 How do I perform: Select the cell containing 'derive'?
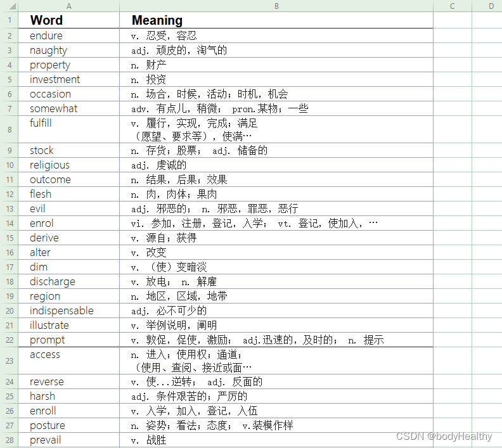(x=69, y=238)
